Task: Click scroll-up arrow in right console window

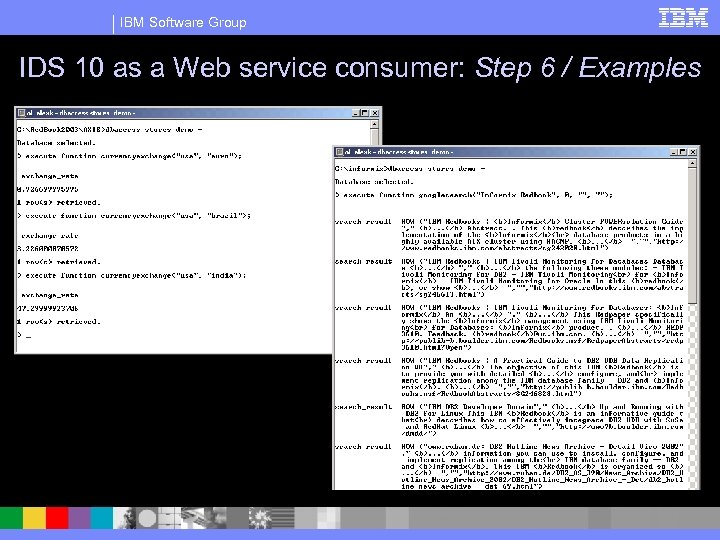Action: click(x=693, y=163)
